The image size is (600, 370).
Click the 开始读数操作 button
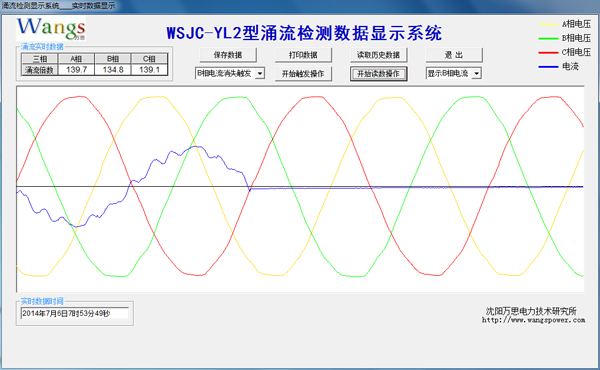378,74
